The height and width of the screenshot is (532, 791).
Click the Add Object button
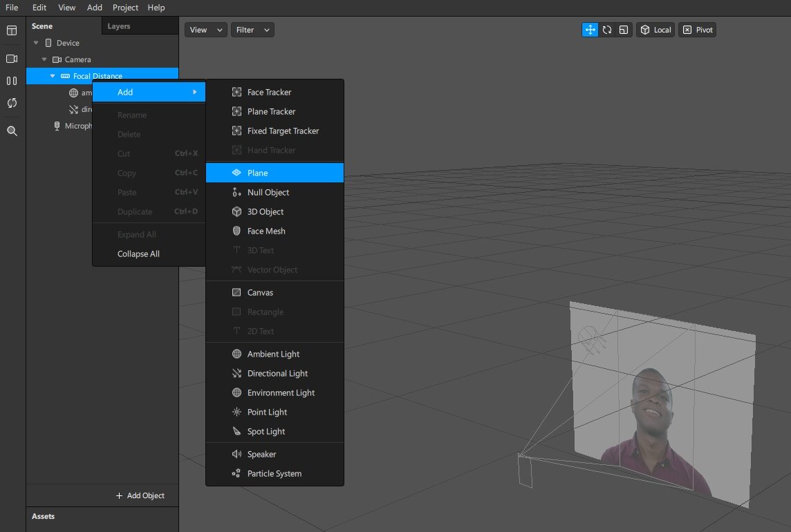(x=140, y=495)
